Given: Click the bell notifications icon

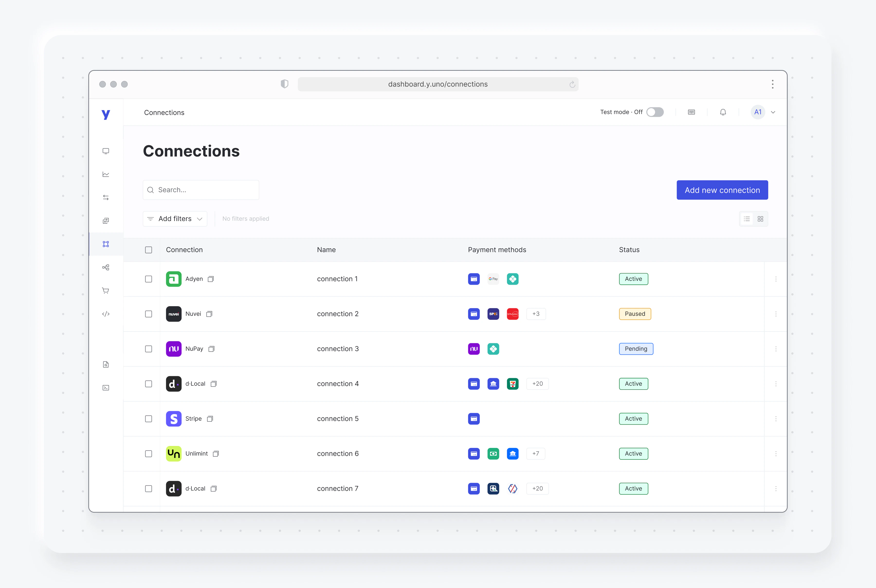Looking at the screenshot, I should [x=723, y=112].
